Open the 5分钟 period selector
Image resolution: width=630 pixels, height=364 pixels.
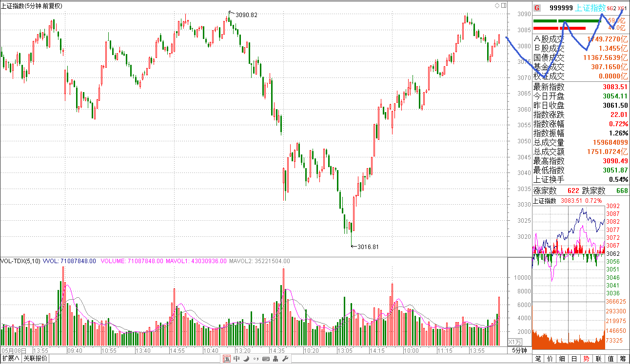point(519,351)
